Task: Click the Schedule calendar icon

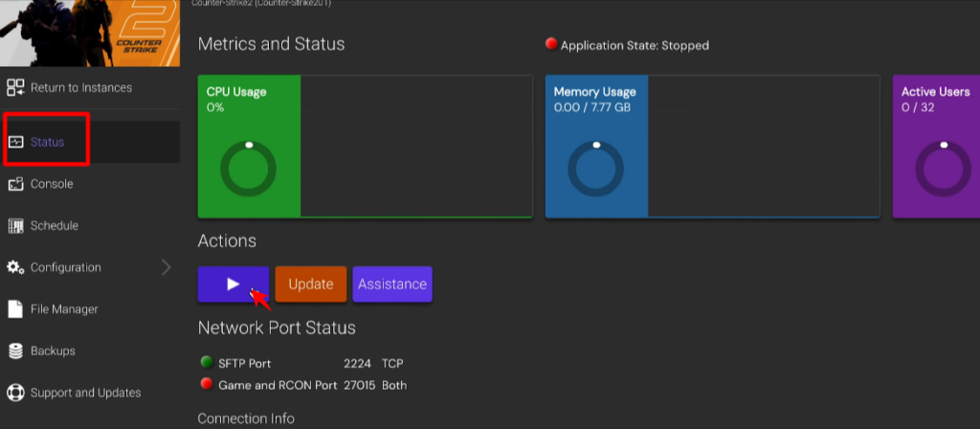Action: 15,226
